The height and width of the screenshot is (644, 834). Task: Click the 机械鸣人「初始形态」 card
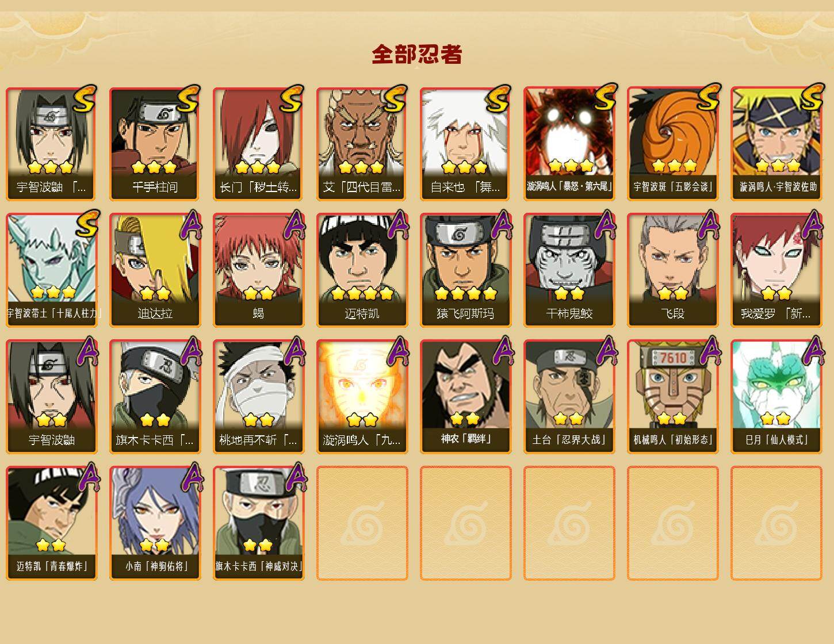pos(673,397)
